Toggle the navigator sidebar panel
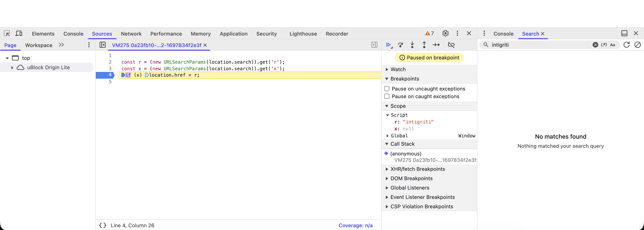 102,45
